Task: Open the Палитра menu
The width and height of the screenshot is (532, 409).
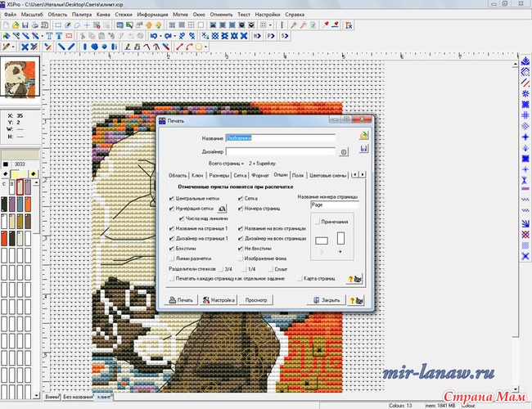Action: 82,15
